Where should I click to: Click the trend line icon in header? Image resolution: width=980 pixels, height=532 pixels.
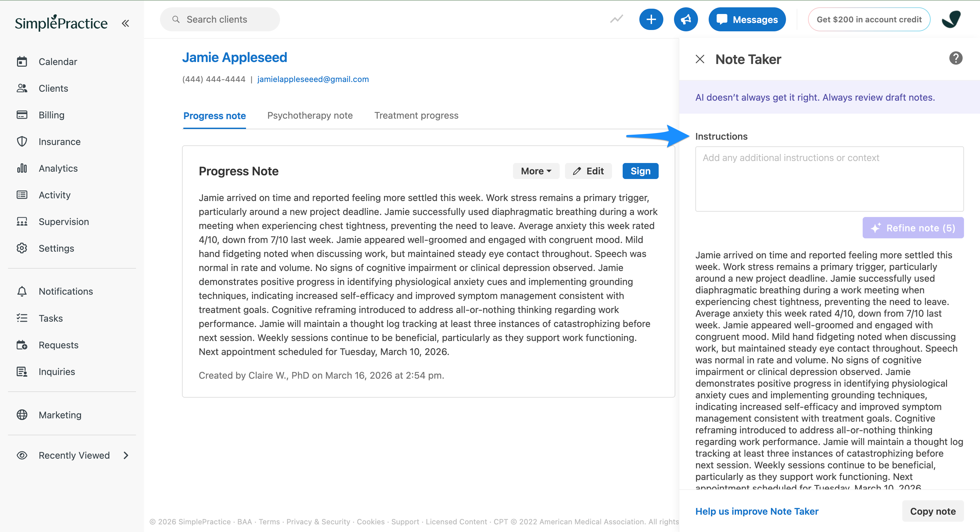[x=617, y=19]
